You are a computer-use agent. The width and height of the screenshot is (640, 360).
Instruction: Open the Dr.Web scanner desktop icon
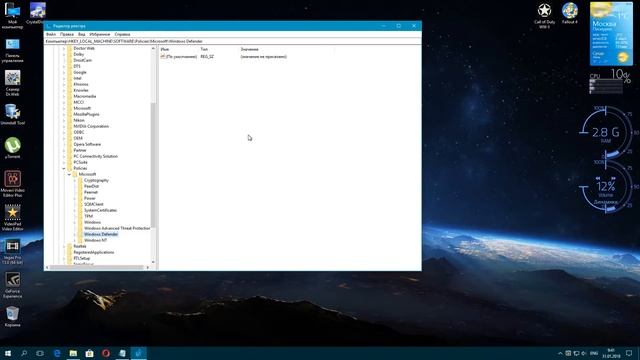12,83
